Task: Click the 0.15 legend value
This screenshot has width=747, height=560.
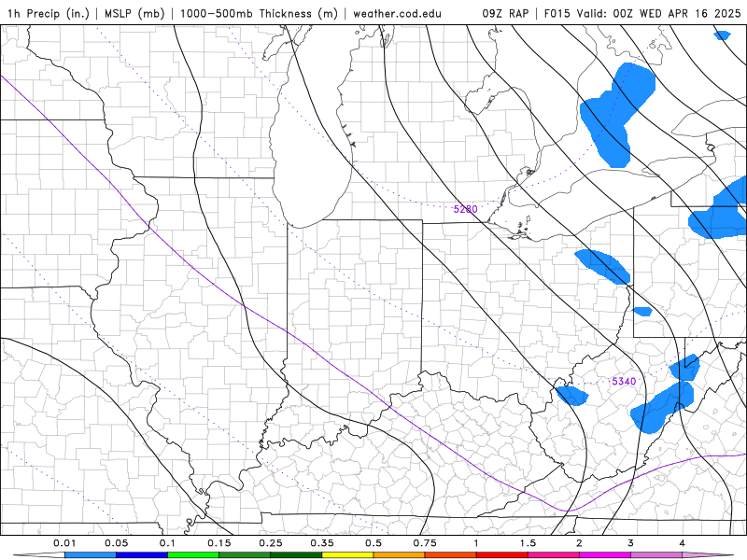Action: (219, 543)
